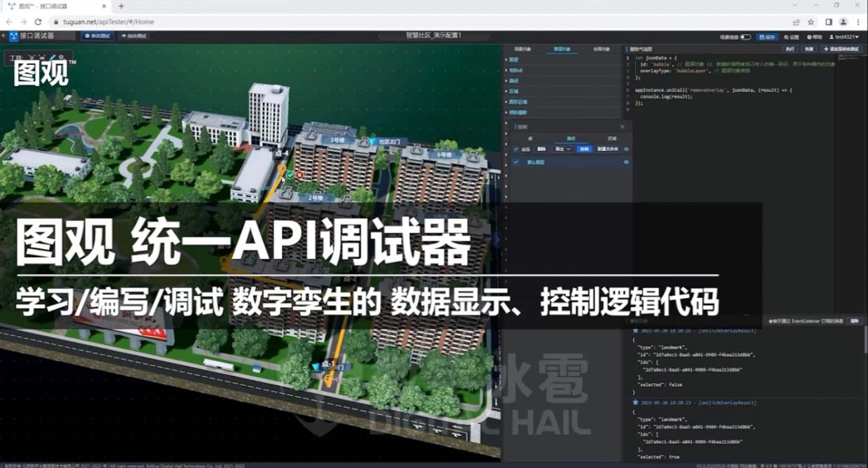Click the share icon in the address bar
The image size is (868, 468).
click(x=796, y=22)
